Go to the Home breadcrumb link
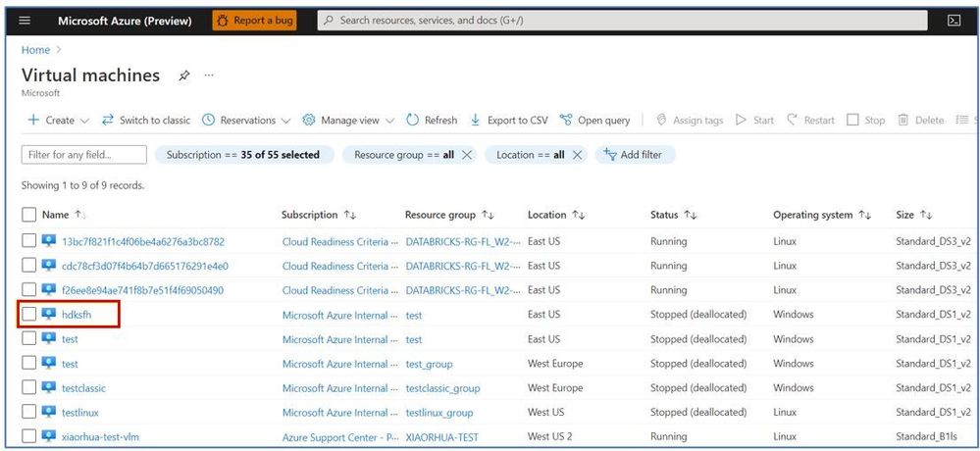Screen dimensions: 980x451 click(x=35, y=50)
